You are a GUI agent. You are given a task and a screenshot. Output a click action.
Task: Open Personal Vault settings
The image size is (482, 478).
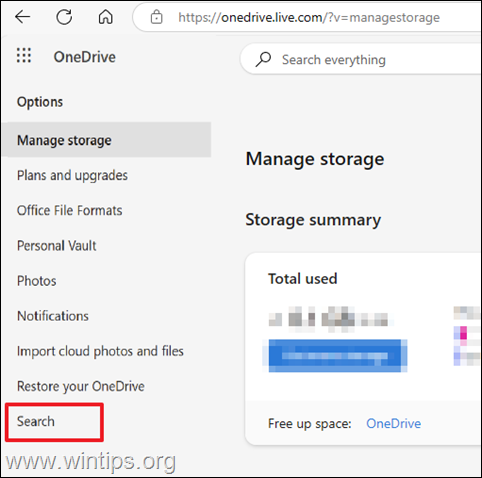pyautogui.click(x=56, y=246)
